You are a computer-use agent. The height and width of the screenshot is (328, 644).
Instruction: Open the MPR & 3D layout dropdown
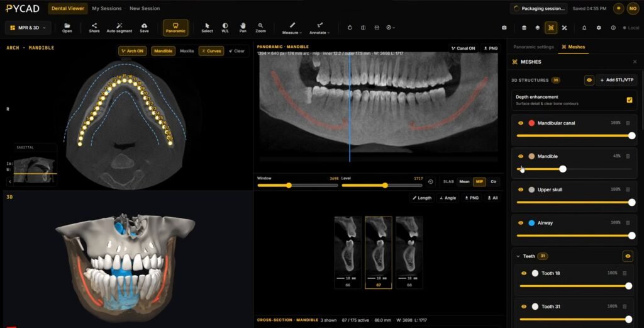28,28
